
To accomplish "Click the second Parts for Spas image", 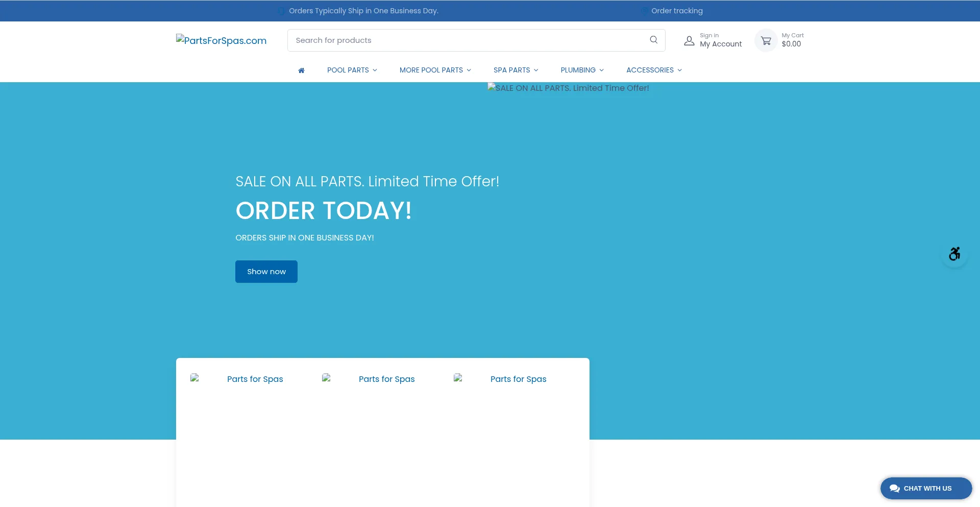I will click(x=369, y=379).
